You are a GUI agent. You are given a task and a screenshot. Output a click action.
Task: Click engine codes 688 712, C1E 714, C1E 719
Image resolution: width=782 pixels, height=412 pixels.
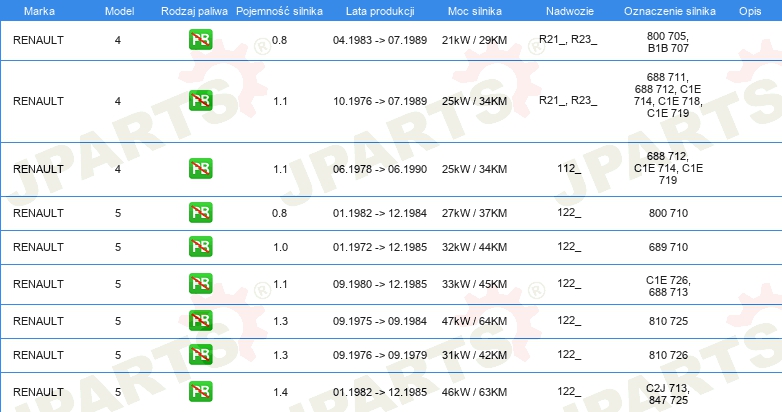[x=668, y=168]
